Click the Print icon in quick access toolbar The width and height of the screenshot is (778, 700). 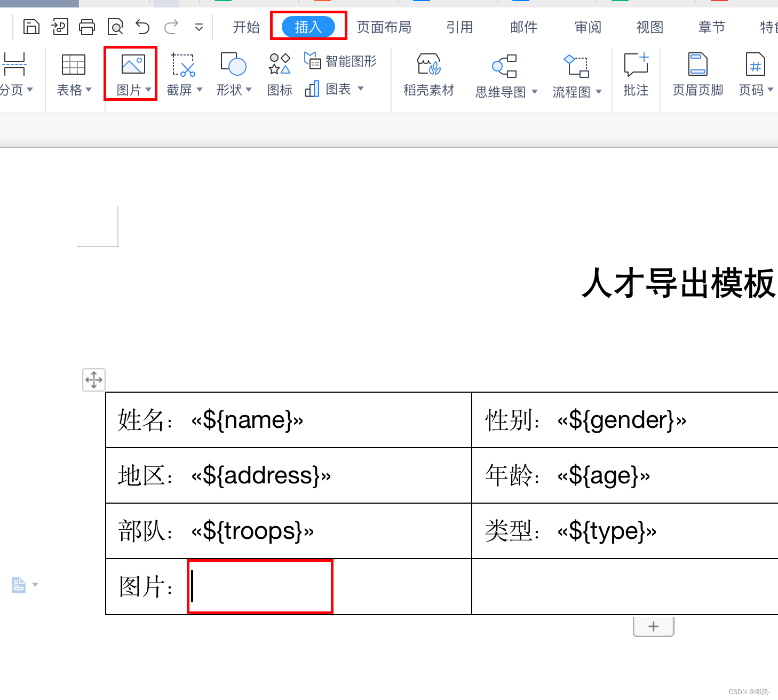click(x=87, y=26)
